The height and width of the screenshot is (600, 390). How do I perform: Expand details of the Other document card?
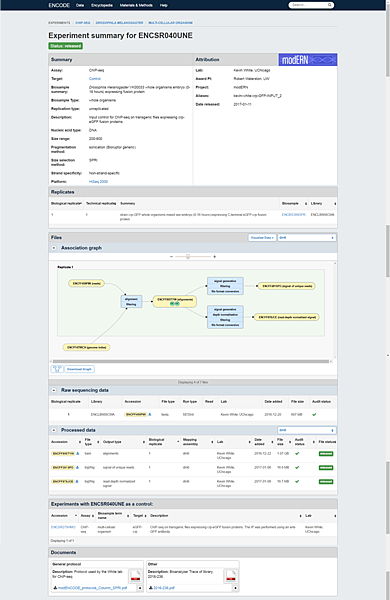click(x=235, y=588)
